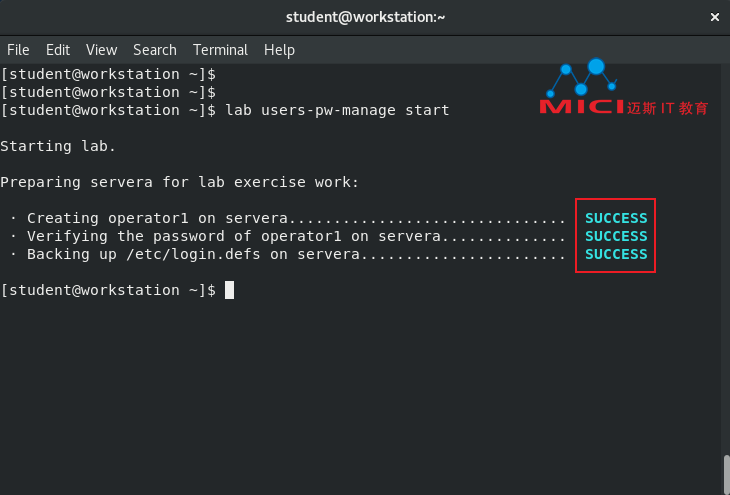Open the View menu
Viewport: 730px width, 495px height.
click(x=101, y=50)
